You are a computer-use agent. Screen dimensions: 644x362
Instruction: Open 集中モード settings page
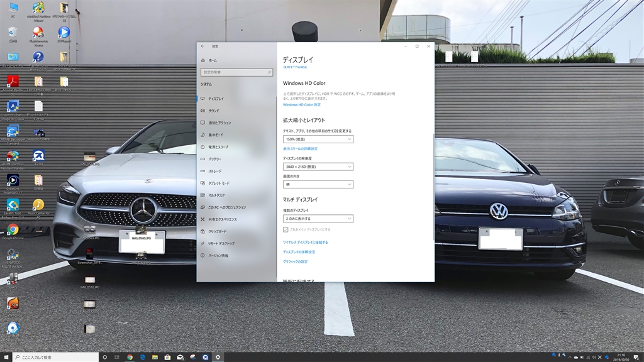point(236,134)
